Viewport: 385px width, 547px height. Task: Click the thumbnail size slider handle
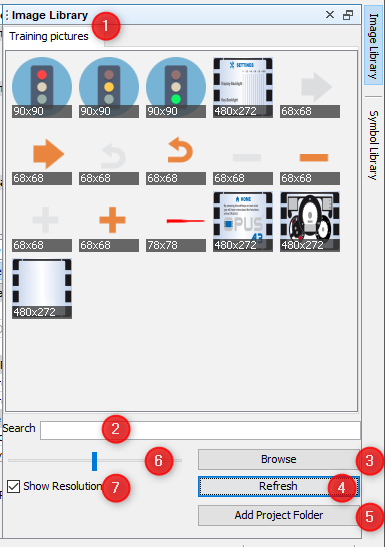pyautogui.click(x=95, y=461)
